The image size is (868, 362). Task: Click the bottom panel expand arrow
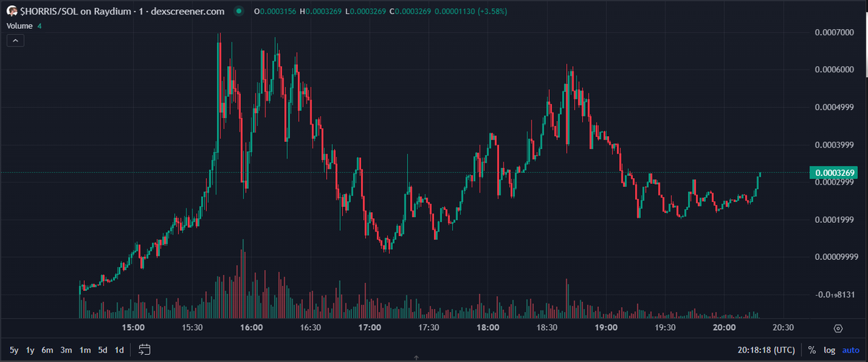pos(417,358)
